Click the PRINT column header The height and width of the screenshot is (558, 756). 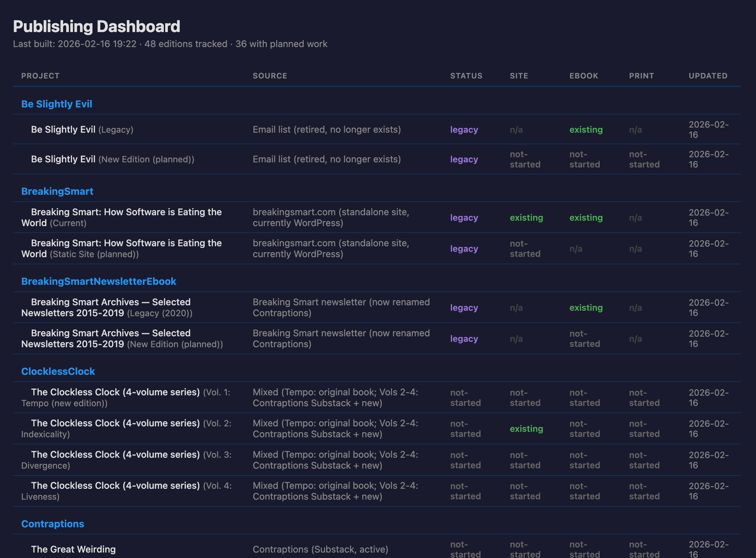click(x=641, y=76)
